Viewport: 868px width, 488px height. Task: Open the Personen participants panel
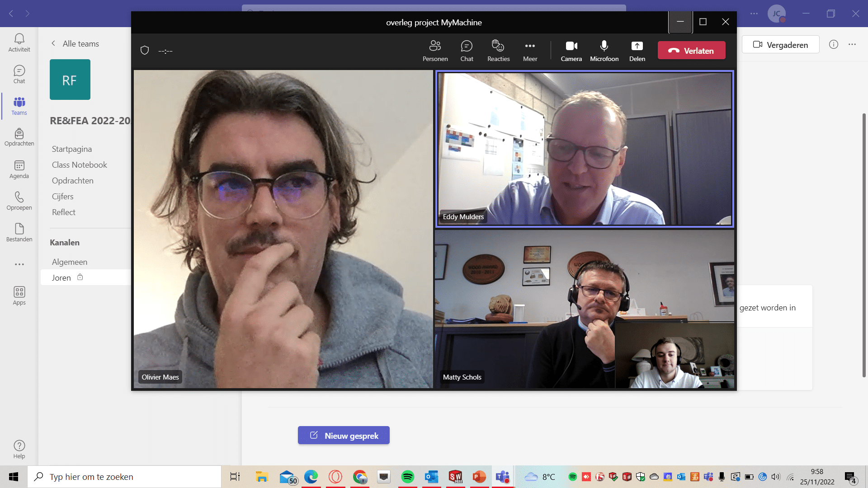pyautogui.click(x=435, y=51)
